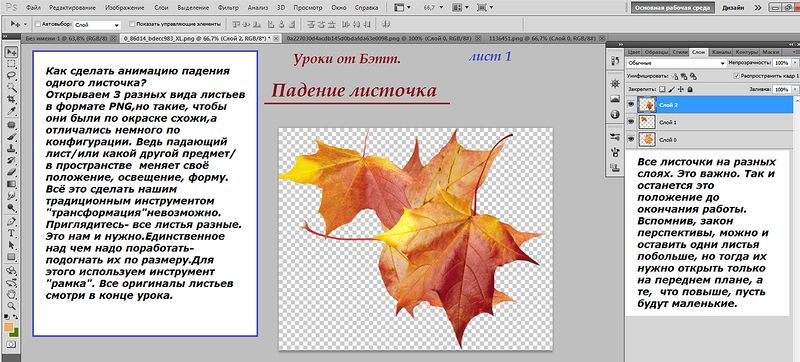
Task: Expand the workspace switcher chevron
Action: coord(758,8)
